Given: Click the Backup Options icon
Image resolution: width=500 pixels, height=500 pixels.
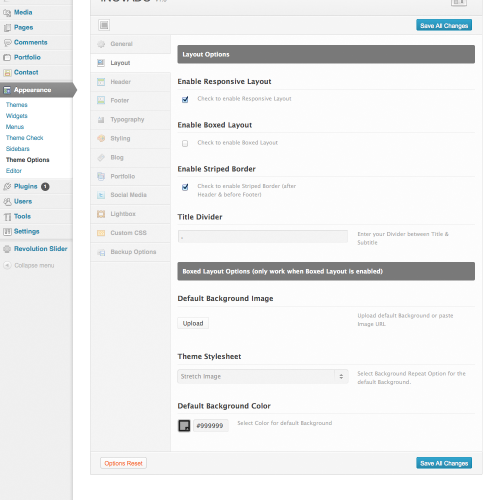Looking at the screenshot, I should click(101, 252).
